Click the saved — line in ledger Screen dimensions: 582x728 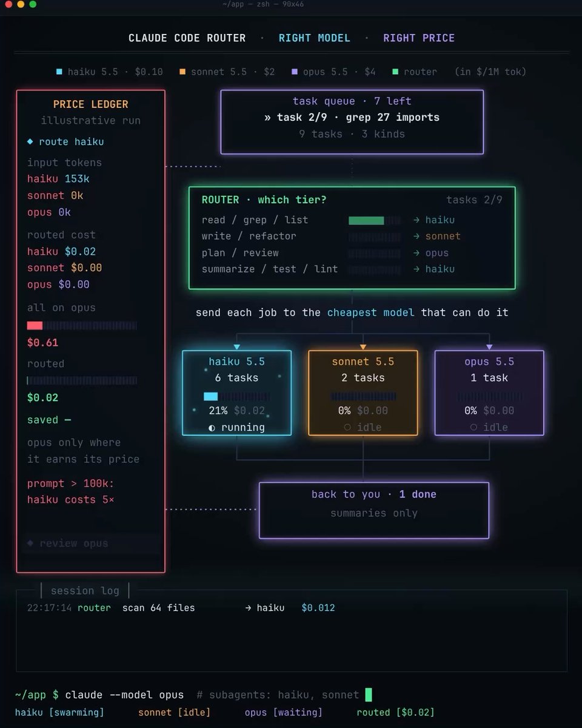coord(49,420)
